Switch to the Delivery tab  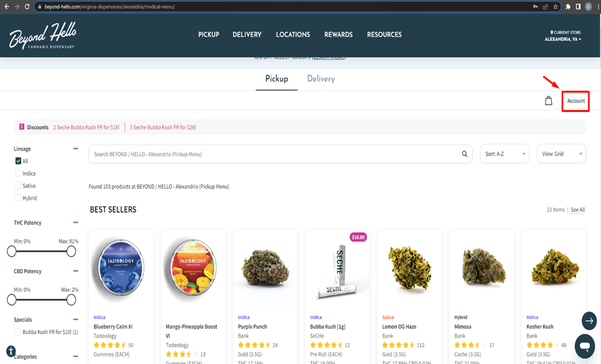321,79
